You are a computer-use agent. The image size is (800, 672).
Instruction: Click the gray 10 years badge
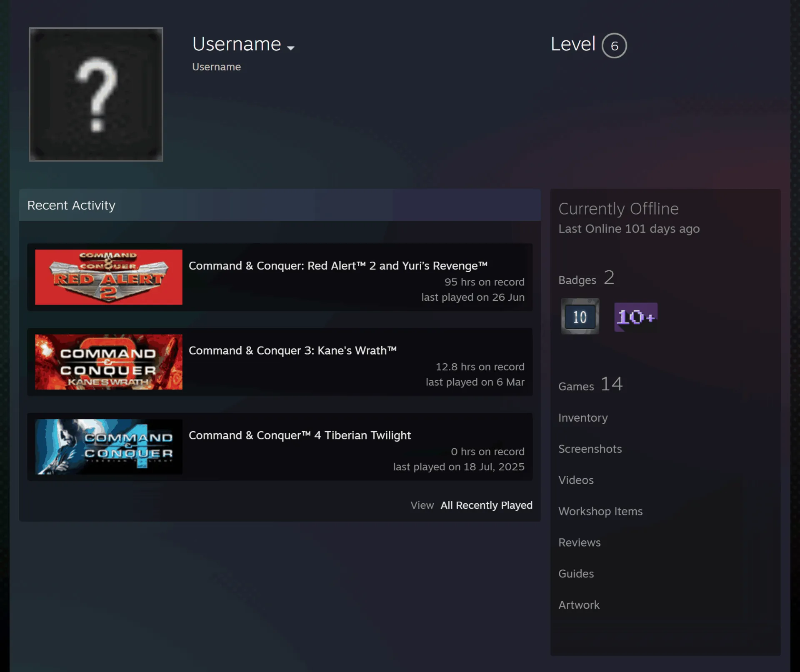[580, 316]
